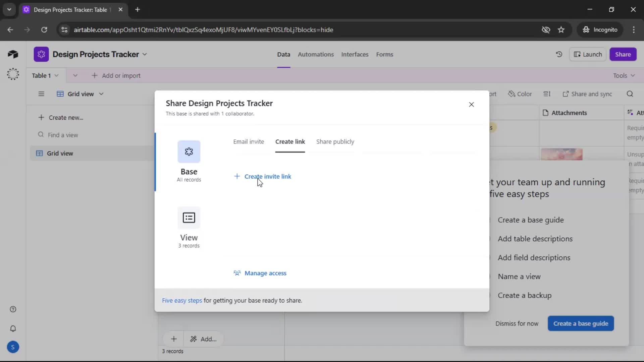This screenshot has height=362, width=644.
Task: Click Create invite link
Action: [263, 176]
